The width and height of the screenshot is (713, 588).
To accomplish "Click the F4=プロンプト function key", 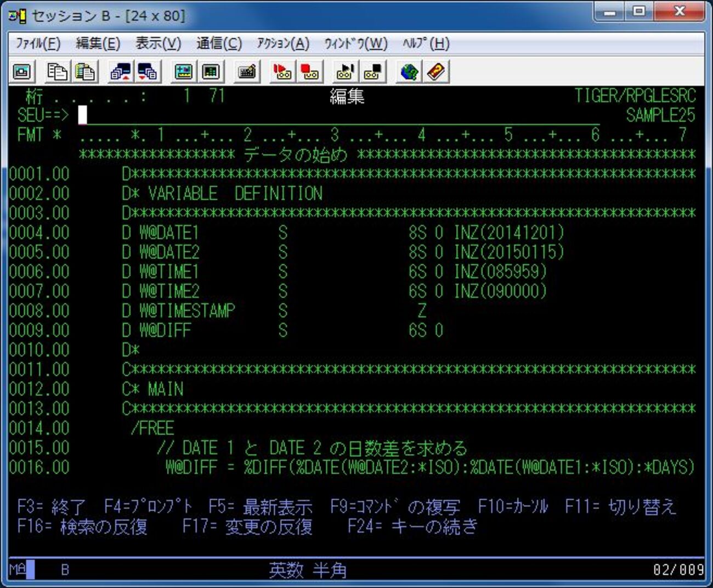I will 149,506.
